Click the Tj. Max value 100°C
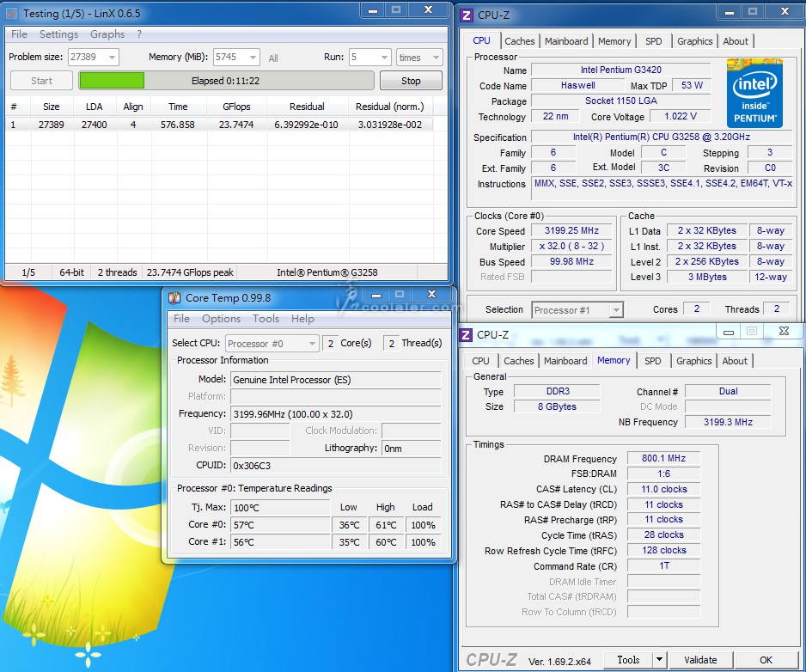This screenshot has width=806, height=672. coord(280,508)
